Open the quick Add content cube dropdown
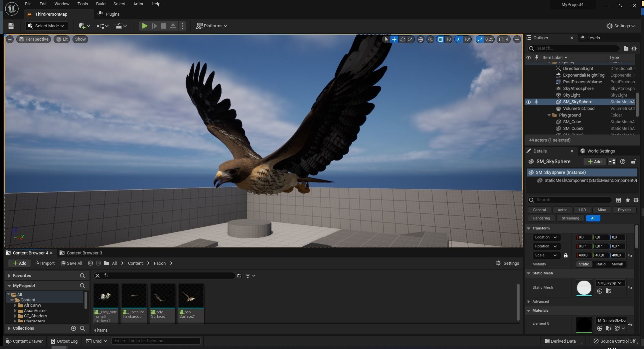The height and width of the screenshot is (349, 644). pos(84,26)
